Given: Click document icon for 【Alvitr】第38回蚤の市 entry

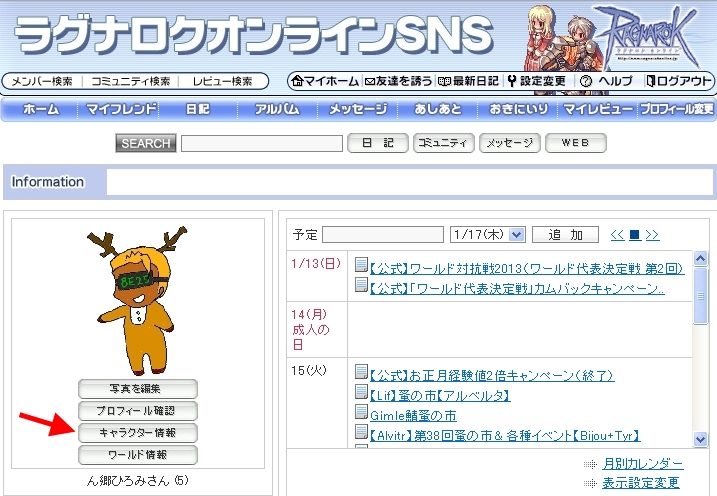Looking at the screenshot, I should tap(361, 432).
